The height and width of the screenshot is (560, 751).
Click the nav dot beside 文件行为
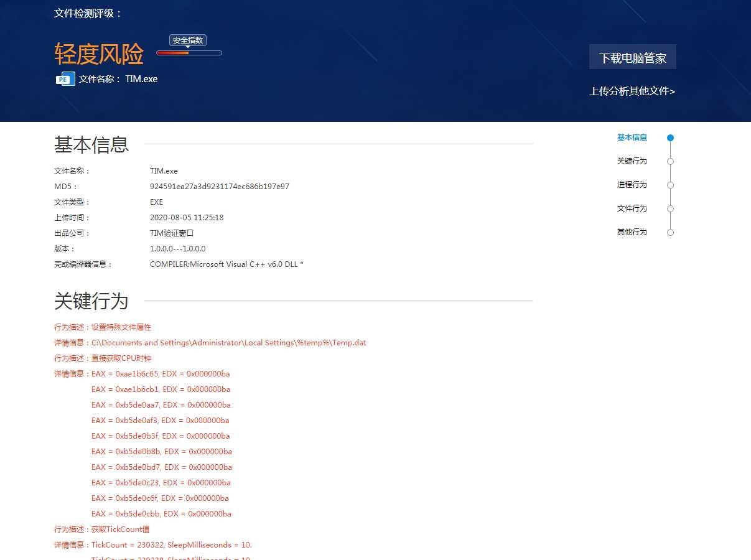(x=670, y=209)
